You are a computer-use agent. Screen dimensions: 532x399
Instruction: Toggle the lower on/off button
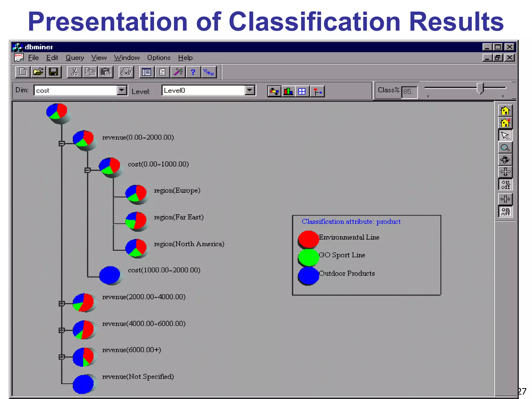[x=505, y=211]
